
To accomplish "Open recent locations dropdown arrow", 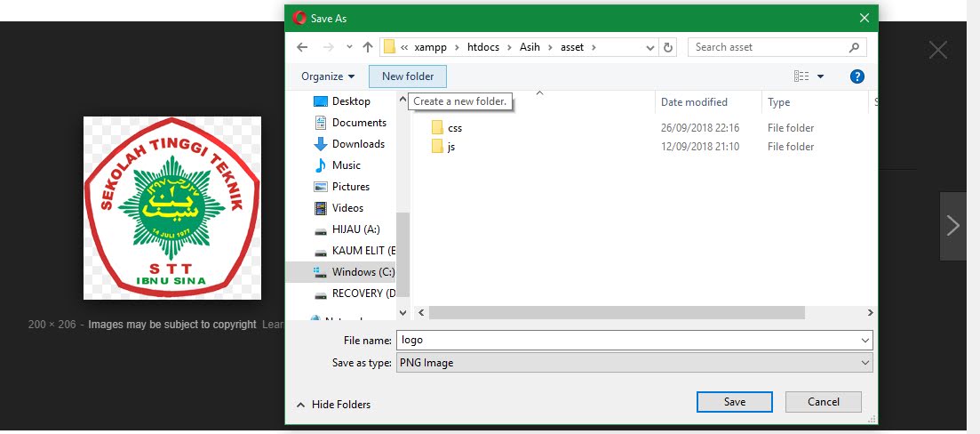I will point(349,47).
